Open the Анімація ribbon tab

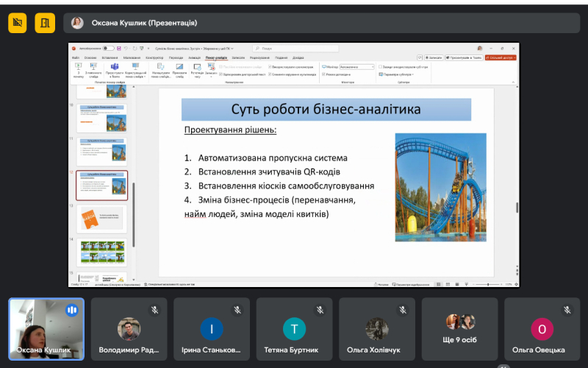pyautogui.click(x=194, y=58)
